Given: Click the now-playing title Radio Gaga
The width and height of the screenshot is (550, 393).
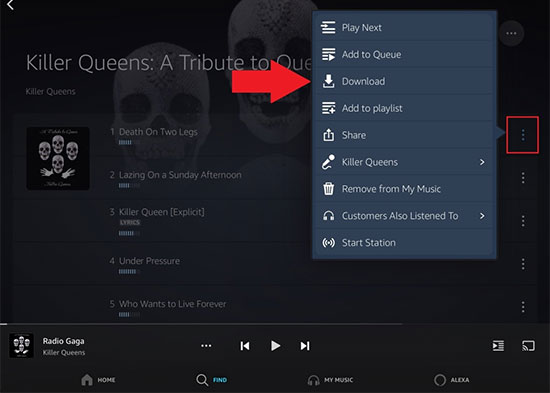Looking at the screenshot, I should pos(63,341).
